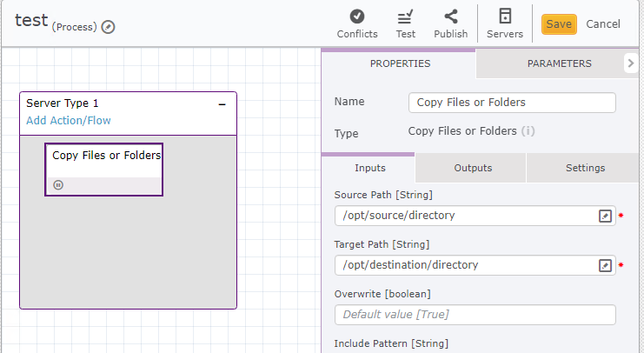
Task: Click the pause icon on action node
Action: (x=58, y=184)
